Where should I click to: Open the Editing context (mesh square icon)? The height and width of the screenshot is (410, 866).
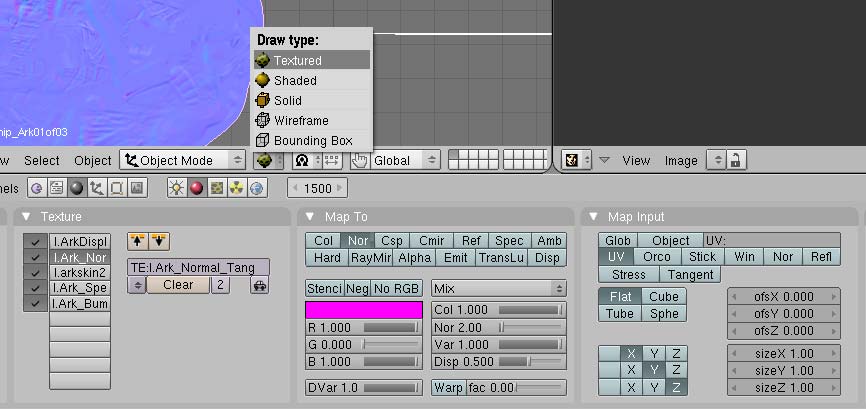[x=117, y=188]
